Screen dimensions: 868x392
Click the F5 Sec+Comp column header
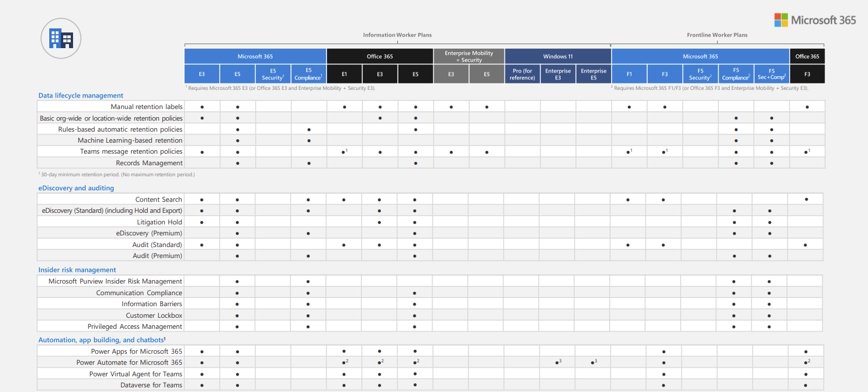point(772,74)
